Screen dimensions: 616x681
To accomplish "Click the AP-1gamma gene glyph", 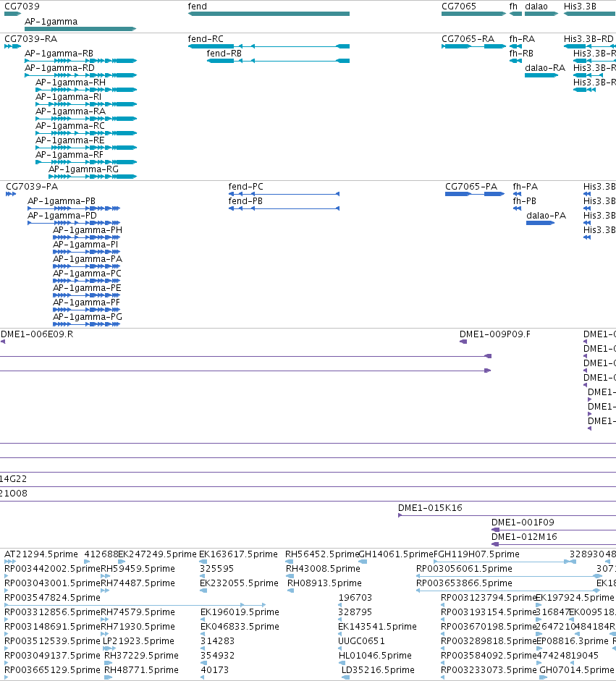I will [x=80, y=29].
